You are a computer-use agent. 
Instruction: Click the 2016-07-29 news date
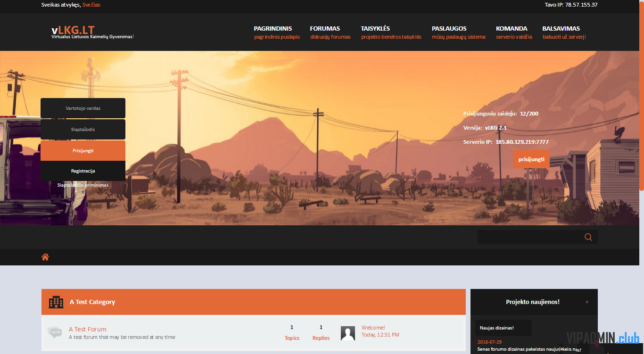point(489,342)
